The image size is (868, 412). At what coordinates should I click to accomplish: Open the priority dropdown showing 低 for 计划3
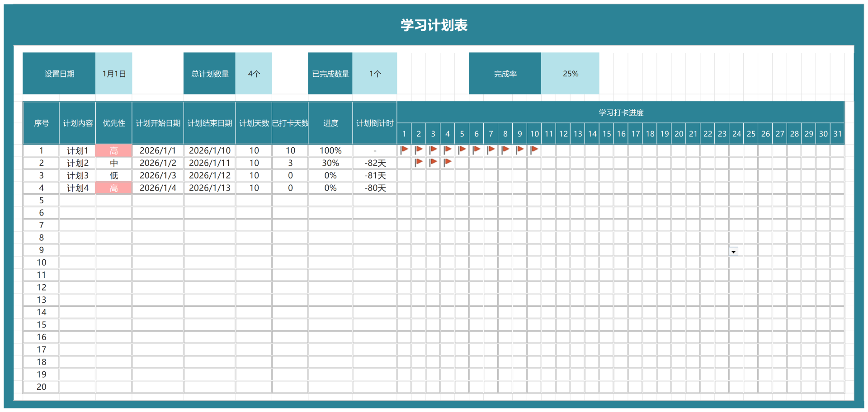pyautogui.click(x=113, y=175)
